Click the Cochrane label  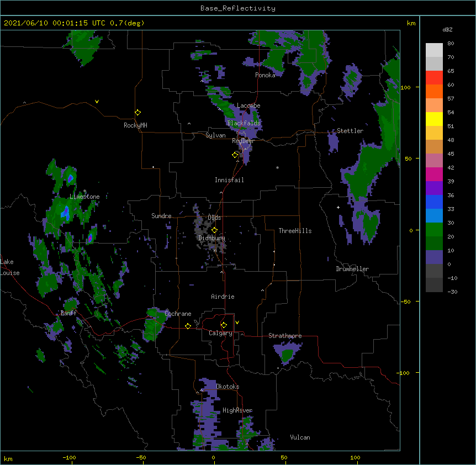[178, 314]
